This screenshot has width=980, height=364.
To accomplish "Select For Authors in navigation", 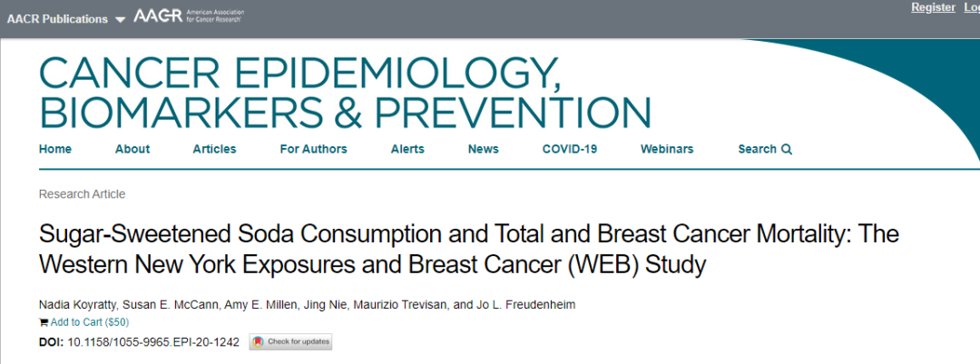I will 313,149.
